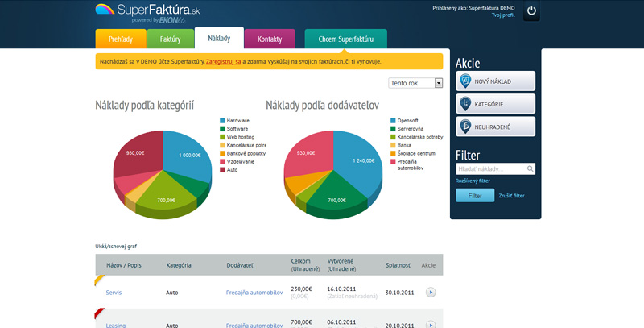Viewport: 644px width, 328px height.
Task: Click the search magnifier icon in filter
Action: pyautogui.click(x=530, y=168)
